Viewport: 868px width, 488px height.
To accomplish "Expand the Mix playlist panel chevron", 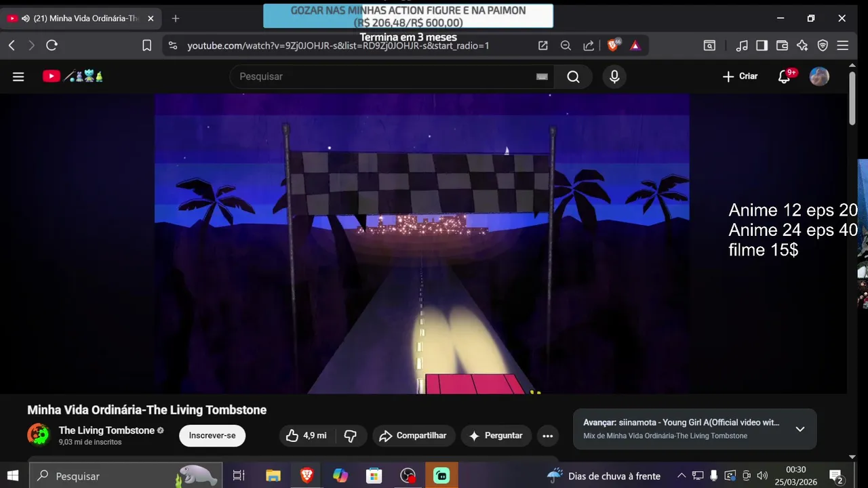I will pyautogui.click(x=800, y=429).
